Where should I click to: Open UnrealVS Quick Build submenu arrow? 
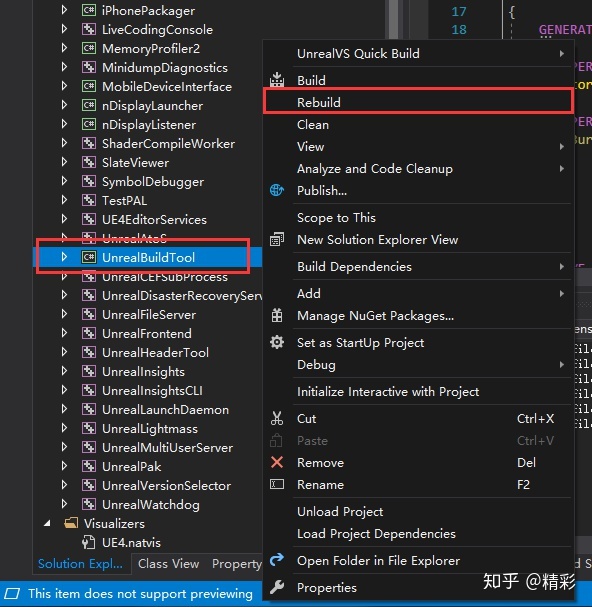click(561, 53)
